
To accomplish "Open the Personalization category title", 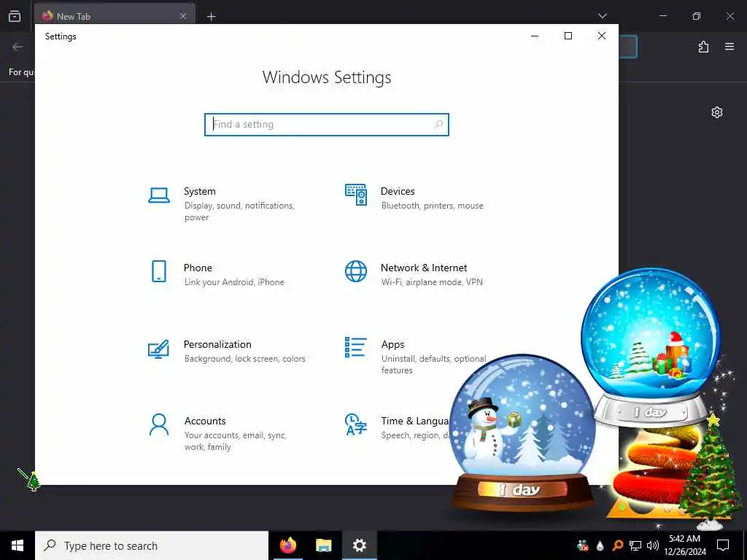I will [217, 344].
